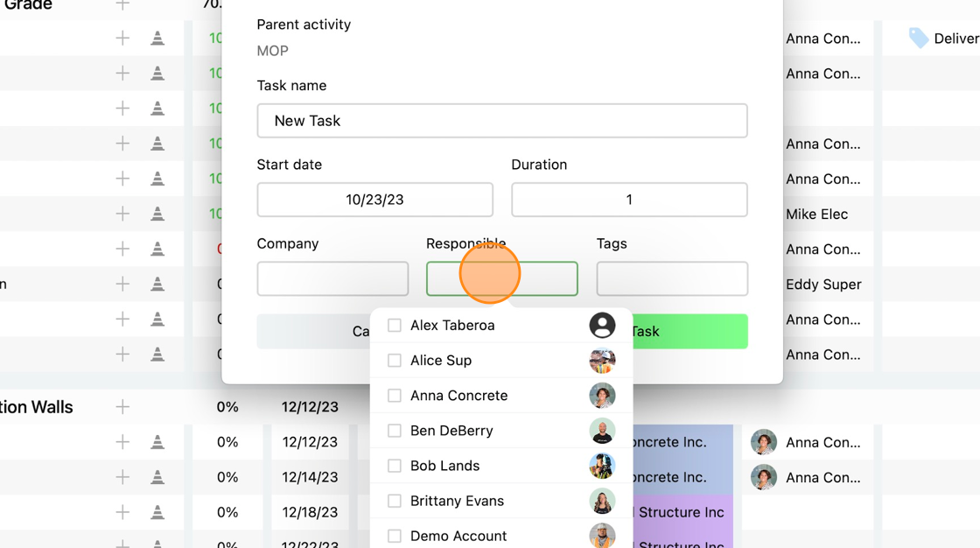
Task: Check the Alice Sup checkbox
Action: (395, 361)
